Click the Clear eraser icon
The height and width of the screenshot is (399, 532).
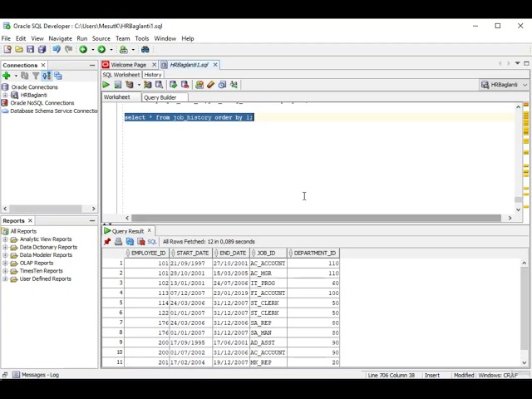click(x=210, y=85)
